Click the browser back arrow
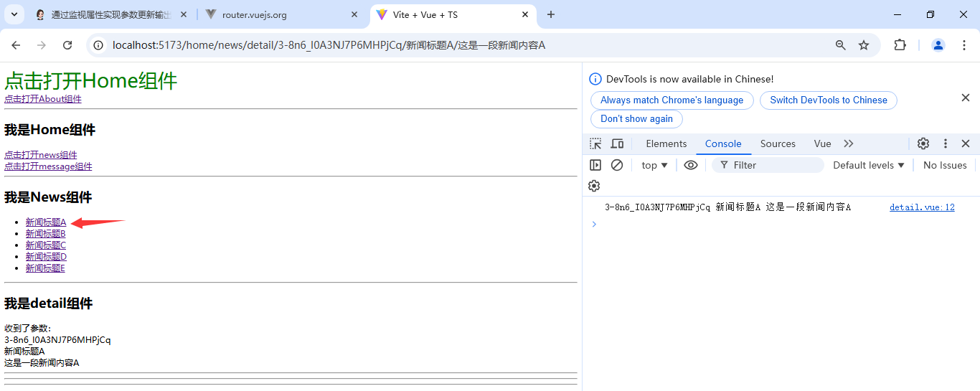The height and width of the screenshot is (391, 980). point(16,45)
